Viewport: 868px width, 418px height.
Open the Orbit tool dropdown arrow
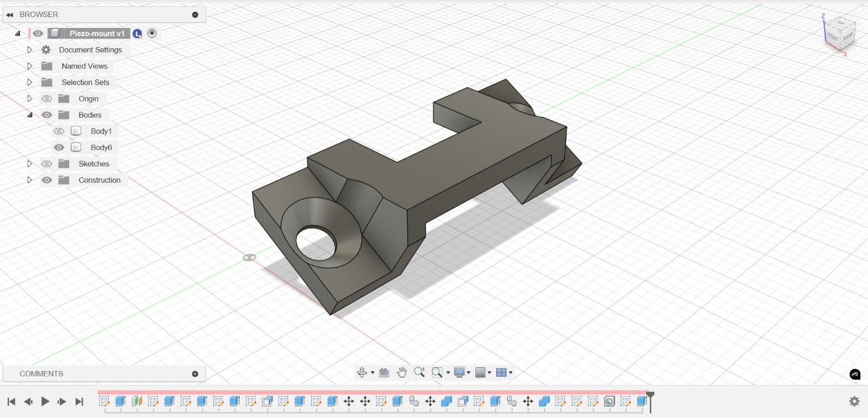tap(372, 373)
